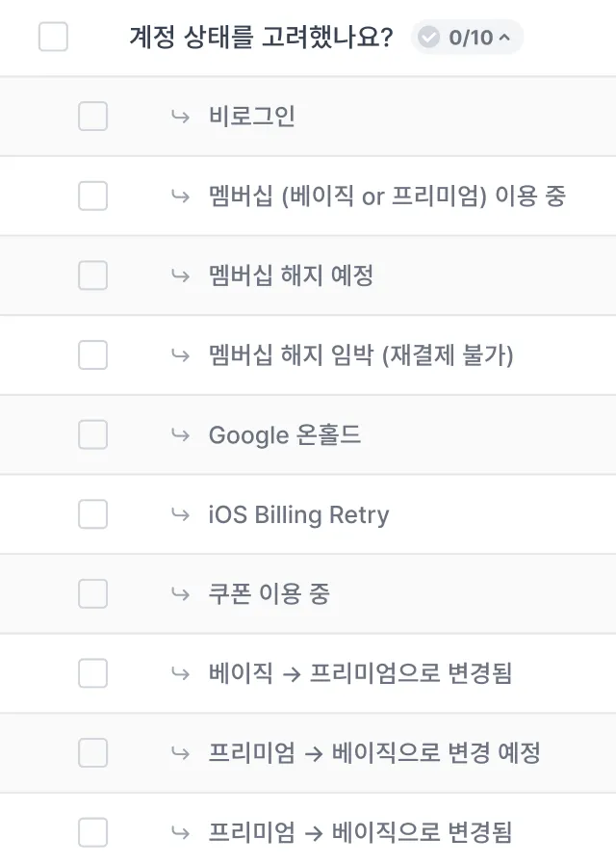This screenshot has width=616, height=865.
Task: Toggle the 'iOS Billing Retry' checkbox
Action: coord(92,514)
